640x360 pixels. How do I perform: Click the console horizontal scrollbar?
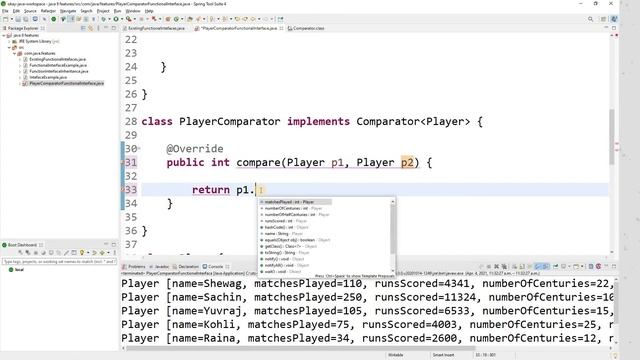(x=300, y=349)
